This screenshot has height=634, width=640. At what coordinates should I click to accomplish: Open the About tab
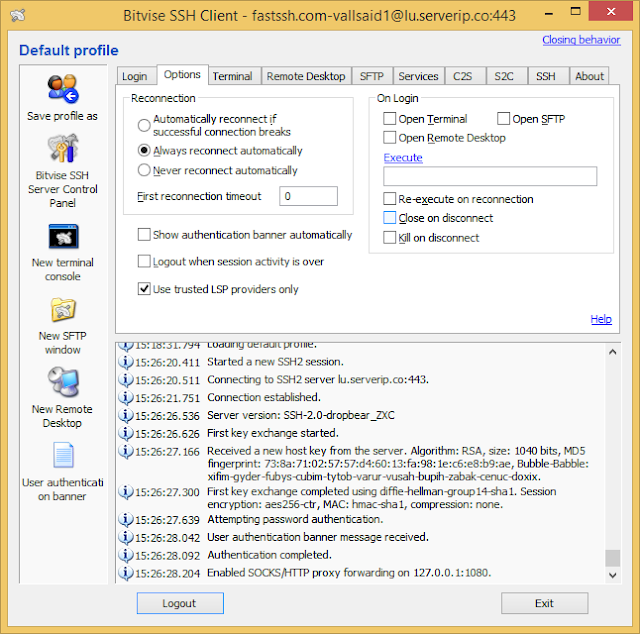click(x=589, y=76)
